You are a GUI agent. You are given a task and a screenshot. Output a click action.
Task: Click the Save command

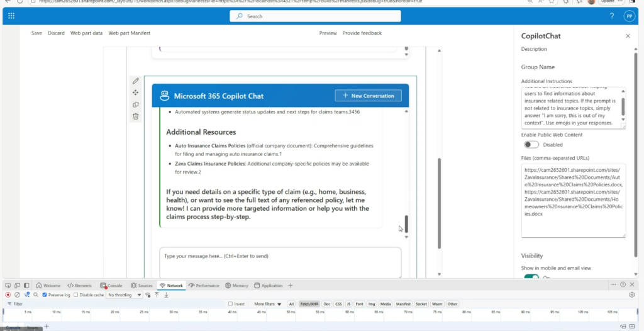point(36,33)
